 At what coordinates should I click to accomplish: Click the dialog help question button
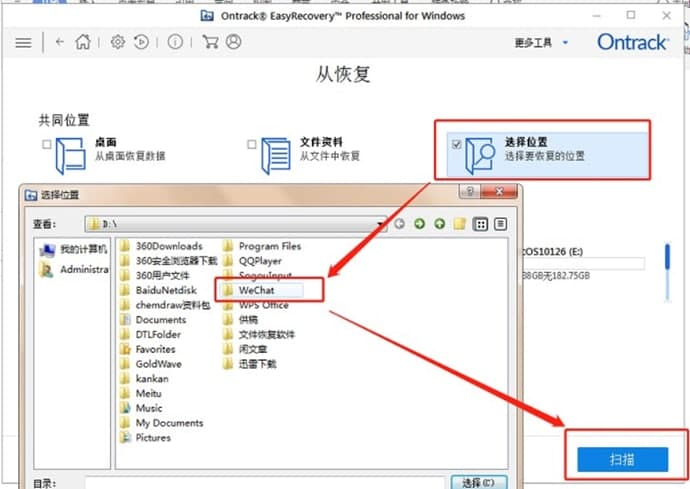[x=470, y=191]
